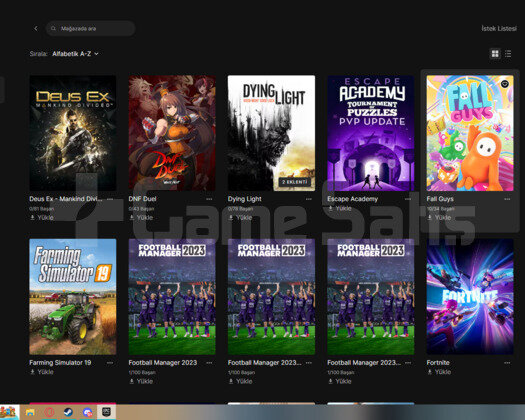This screenshot has width=525, height=420.
Task: Click Yükle under Dying Light
Action: pyautogui.click(x=240, y=218)
